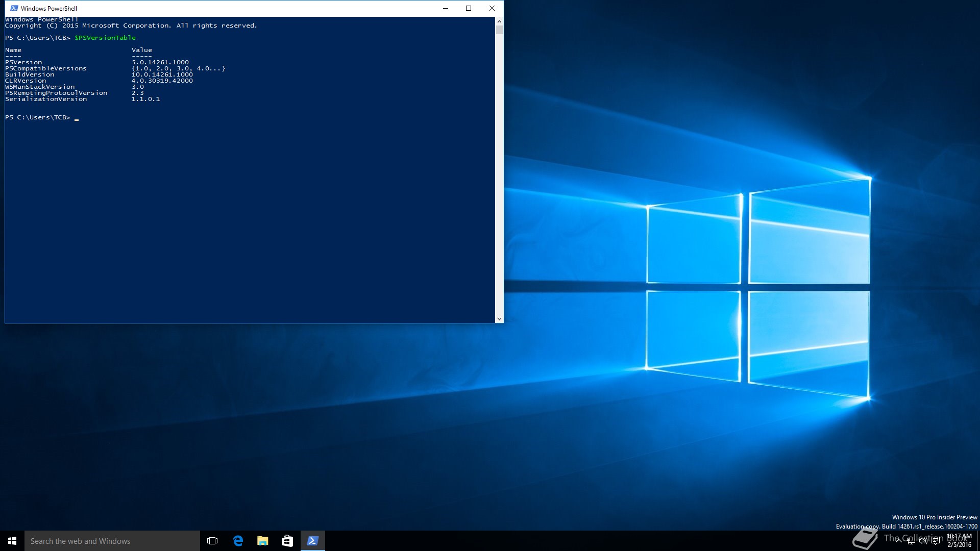The width and height of the screenshot is (980, 551).
Task: Click the value 10.0.14261.1000
Action: [162, 74]
